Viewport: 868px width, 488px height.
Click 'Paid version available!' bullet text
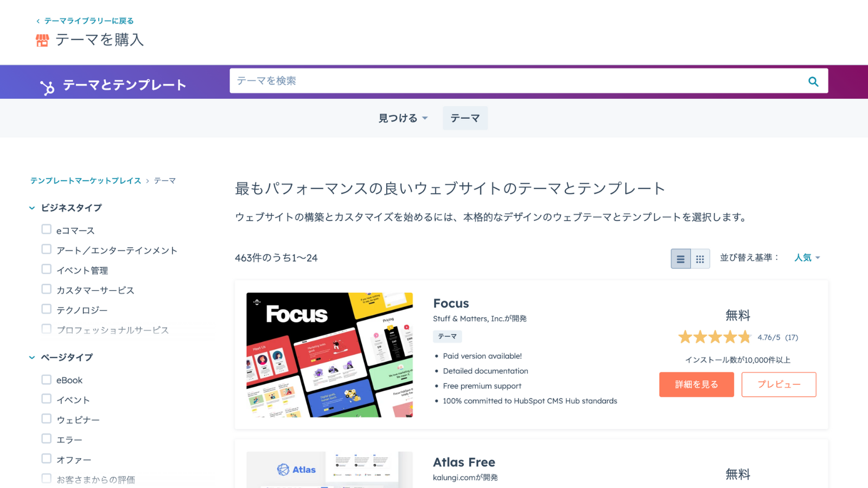click(482, 356)
